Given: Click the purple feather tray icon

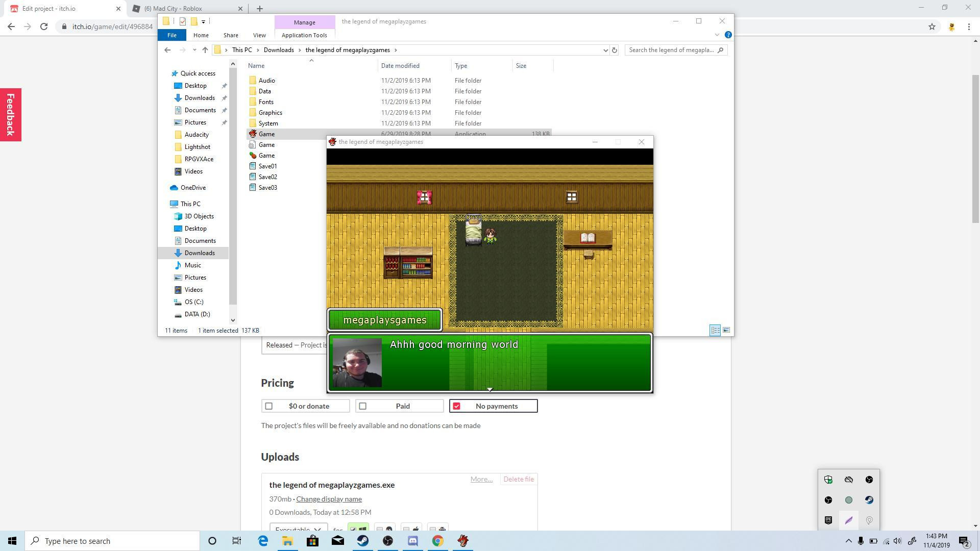Looking at the screenshot, I should point(849,520).
